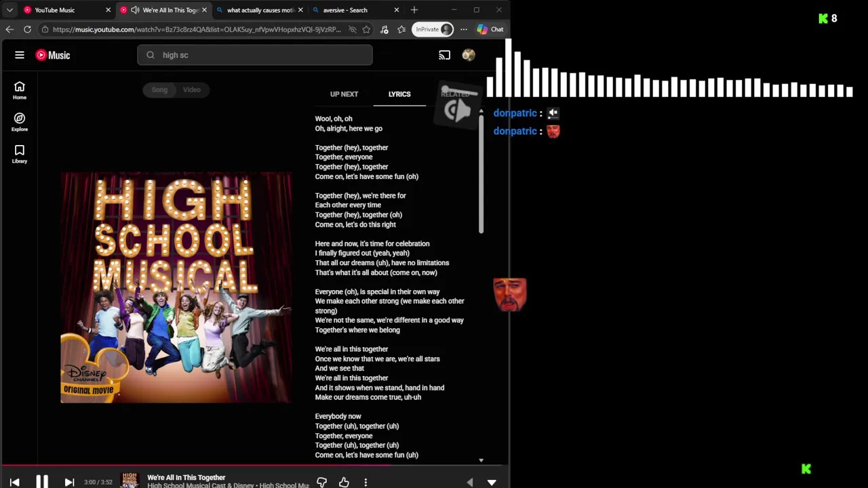Open the account avatar menu

(x=469, y=55)
